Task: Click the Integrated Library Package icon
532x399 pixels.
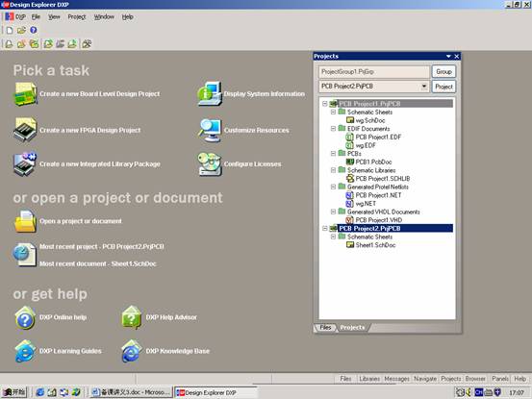Action: coord(25,164)
